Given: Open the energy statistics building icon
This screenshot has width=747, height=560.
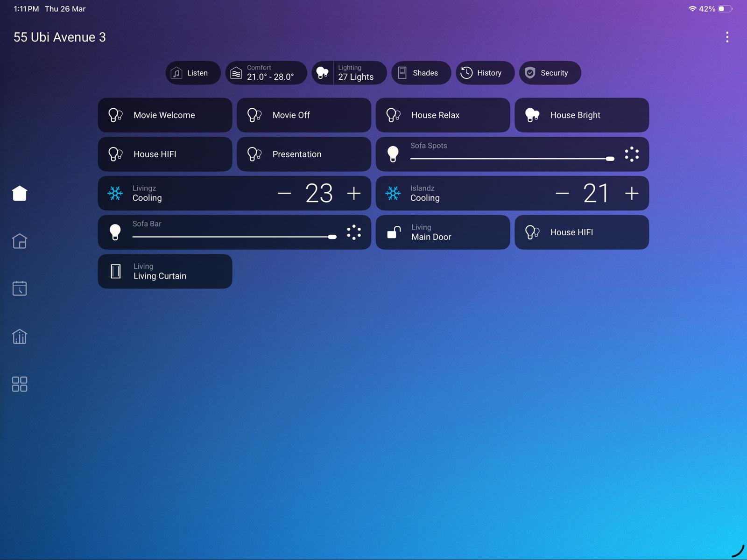Looking at the screenshot, I should point(20,336).
